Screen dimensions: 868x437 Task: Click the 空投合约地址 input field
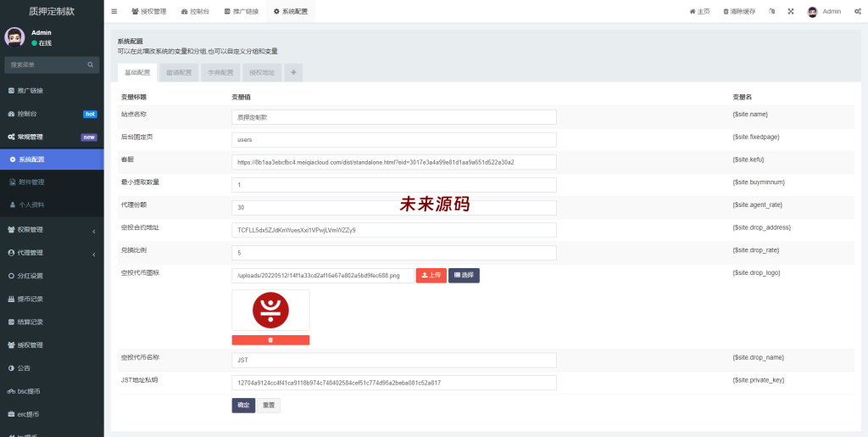[x=394, y=230]
